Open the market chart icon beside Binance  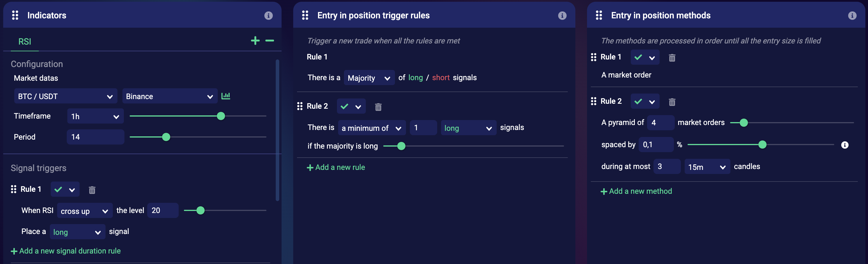[x=226, y=96]
